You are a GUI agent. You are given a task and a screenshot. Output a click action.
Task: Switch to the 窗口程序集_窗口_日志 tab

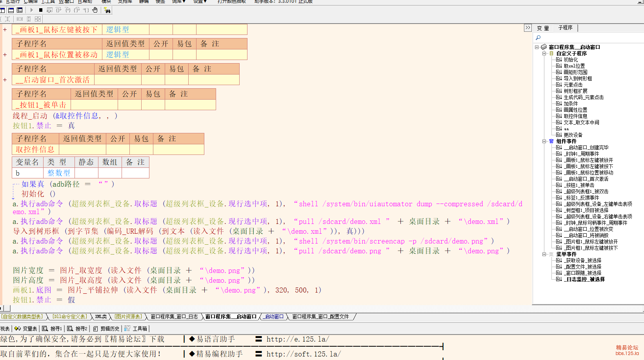pos(174,316)
